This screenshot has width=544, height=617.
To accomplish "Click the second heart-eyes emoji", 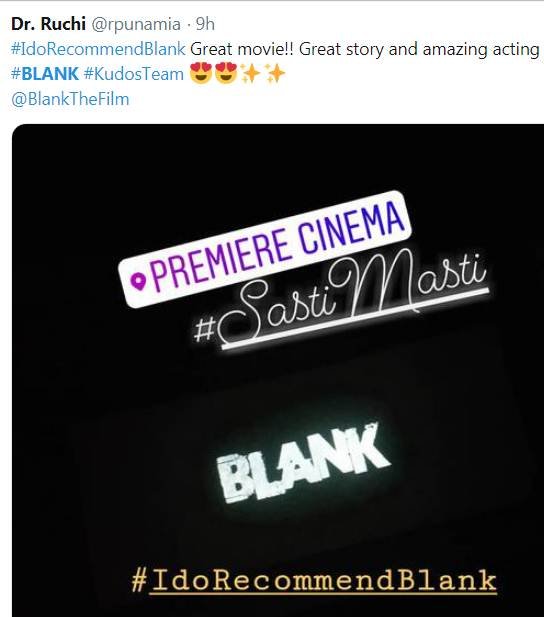I will 226,73.
